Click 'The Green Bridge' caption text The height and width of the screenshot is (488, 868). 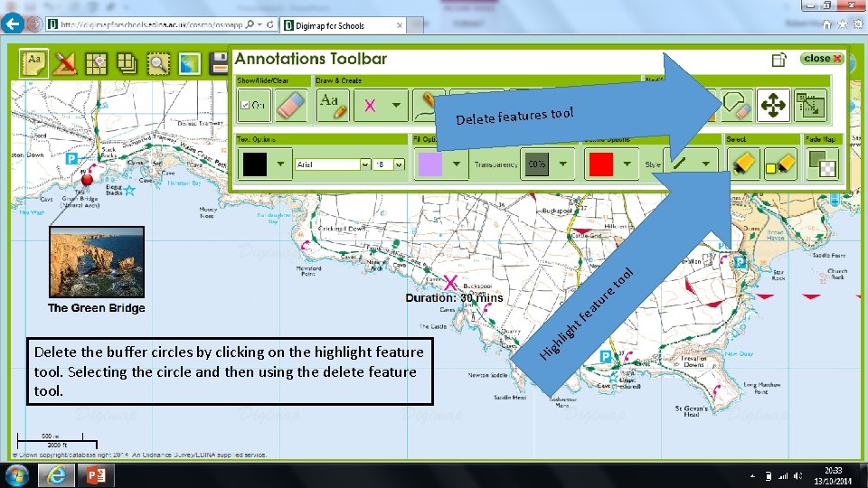pyautogui.click(x=97, y=307)
